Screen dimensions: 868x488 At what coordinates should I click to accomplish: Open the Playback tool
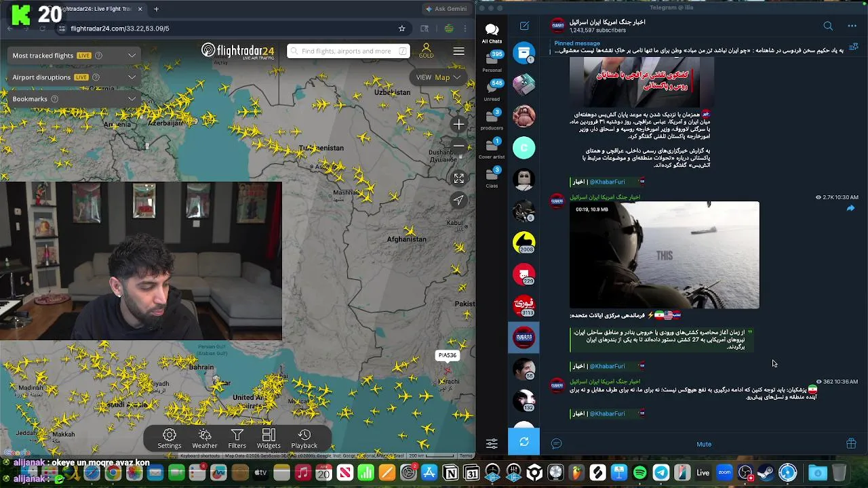[304, 439]
